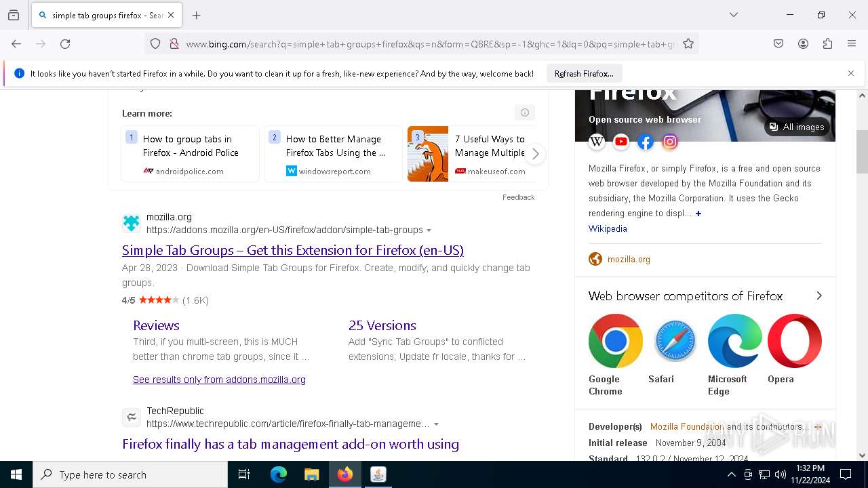Open Firefox View from tab bar icon

point(14,15)
